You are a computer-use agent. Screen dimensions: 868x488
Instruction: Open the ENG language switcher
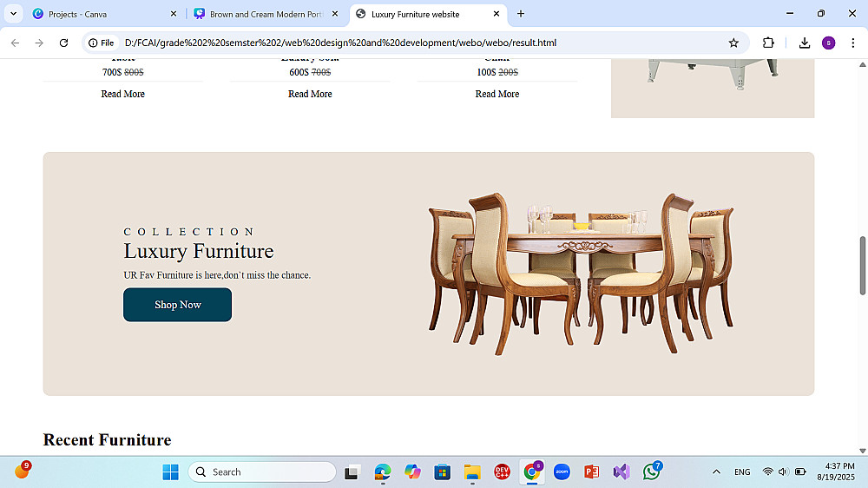742,472
